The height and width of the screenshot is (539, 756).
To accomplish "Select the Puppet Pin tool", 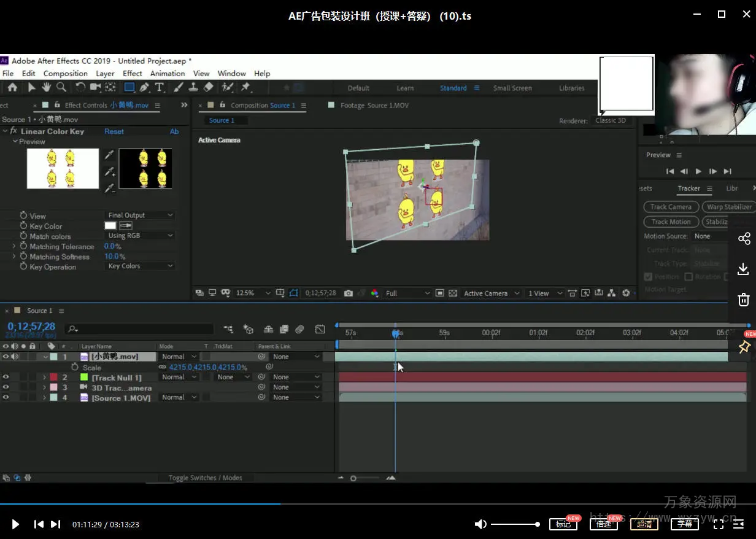I will coord(245,87).
